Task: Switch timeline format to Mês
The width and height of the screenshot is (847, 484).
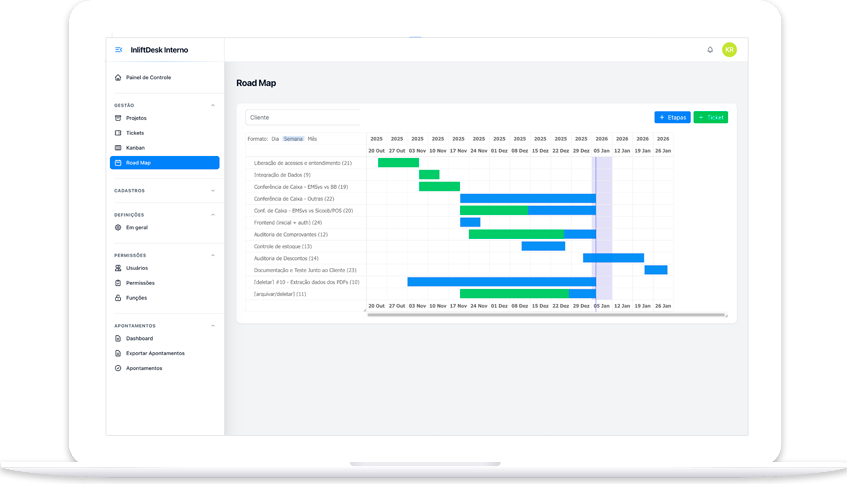Action: (x=312, y=139)
